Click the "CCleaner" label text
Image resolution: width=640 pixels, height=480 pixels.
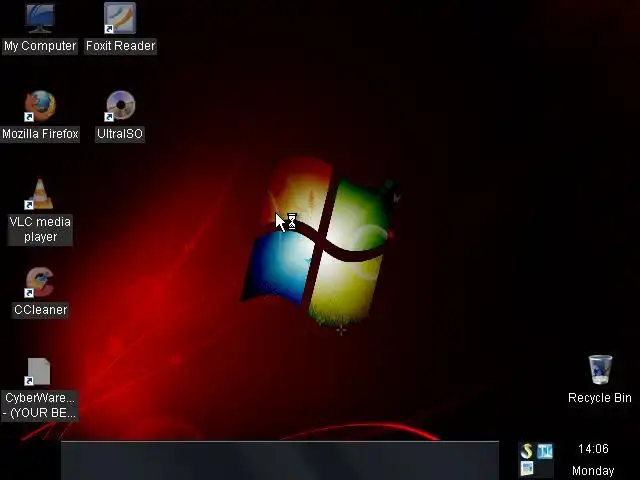(x=40, y=310)
